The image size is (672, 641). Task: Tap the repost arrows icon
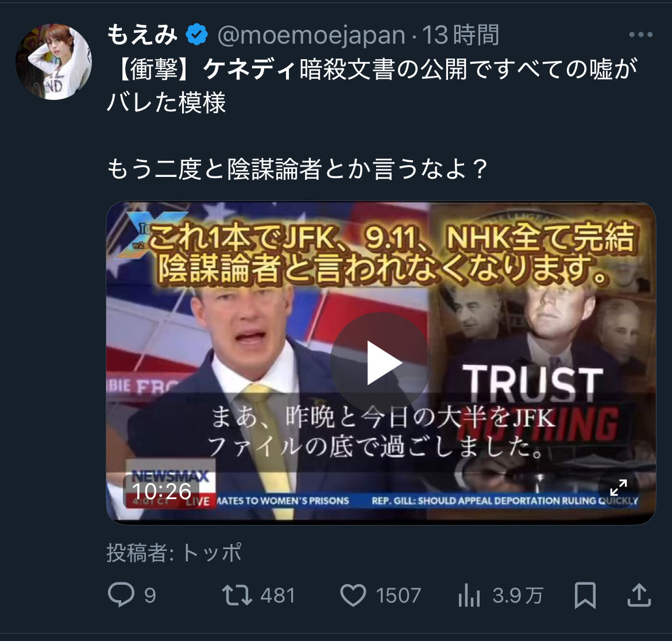point(237,596)
